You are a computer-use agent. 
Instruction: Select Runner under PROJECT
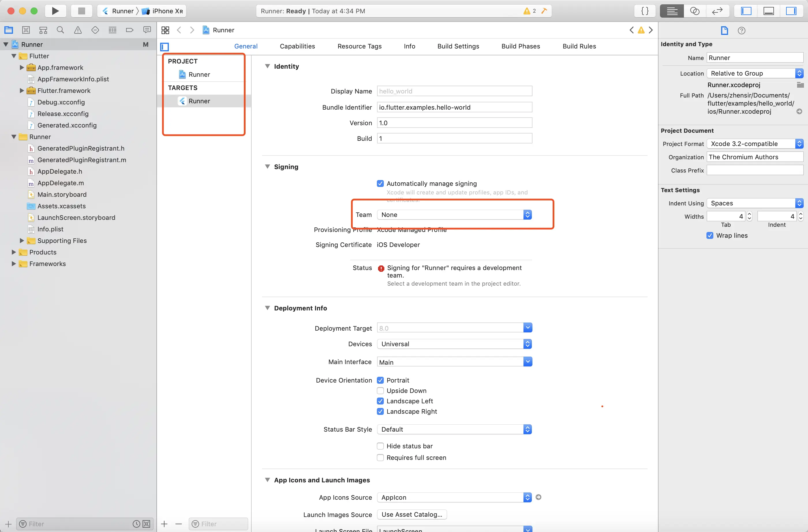click(x=199, y=74)
